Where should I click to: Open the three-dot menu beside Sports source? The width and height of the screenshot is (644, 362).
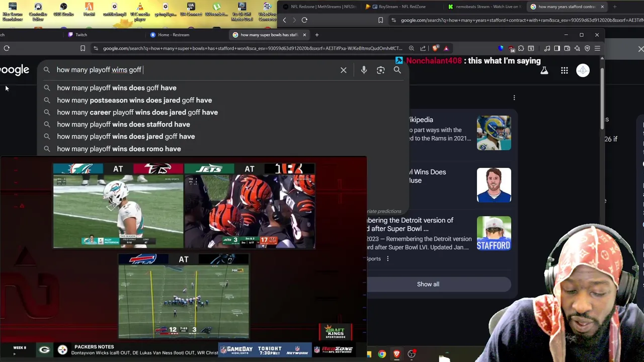(x=387, y=258)
